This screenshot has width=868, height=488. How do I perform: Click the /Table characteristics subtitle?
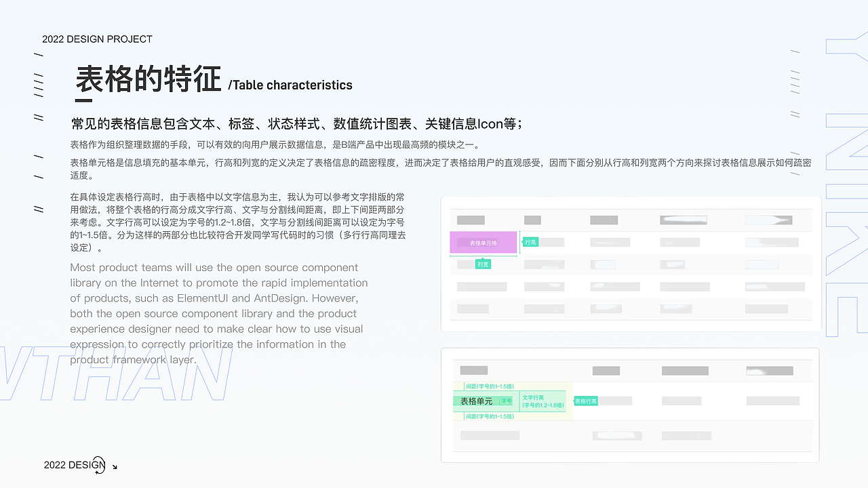pos(290,85)
